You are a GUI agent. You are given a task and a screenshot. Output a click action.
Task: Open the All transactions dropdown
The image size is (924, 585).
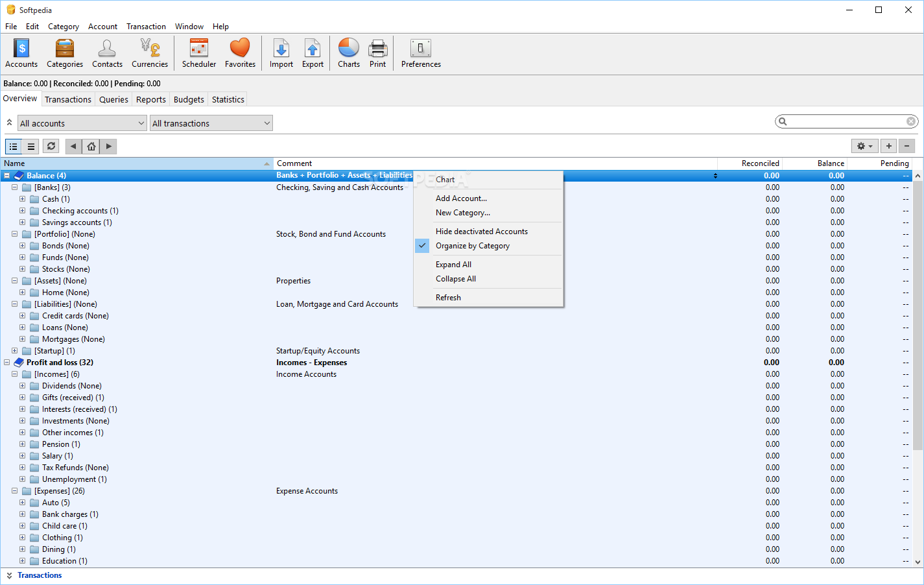(211, 123)
